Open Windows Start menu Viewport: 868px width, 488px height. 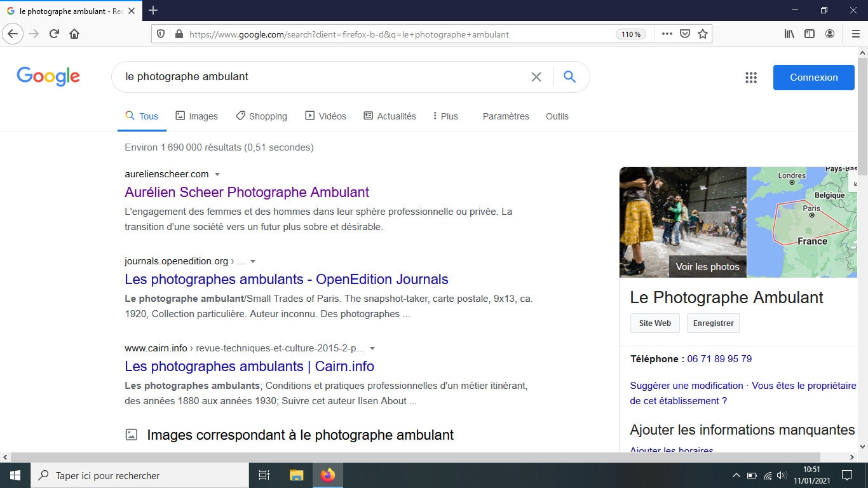coord(15,475)
